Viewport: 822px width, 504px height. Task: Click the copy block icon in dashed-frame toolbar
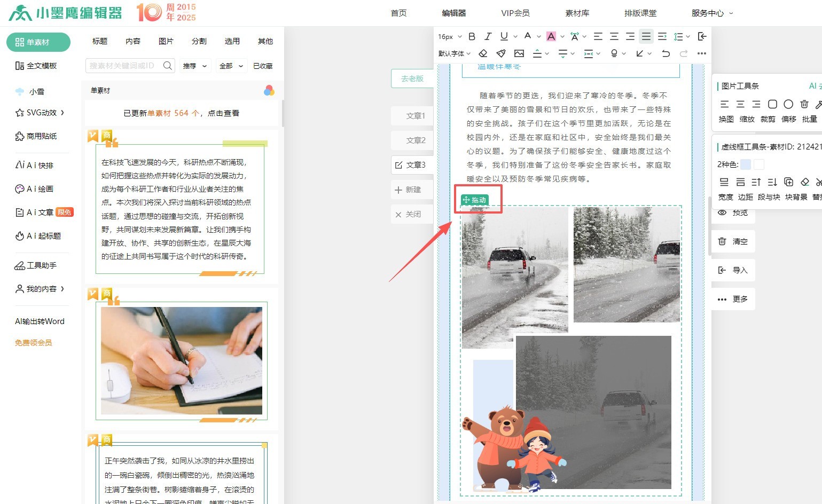[788, 182]
